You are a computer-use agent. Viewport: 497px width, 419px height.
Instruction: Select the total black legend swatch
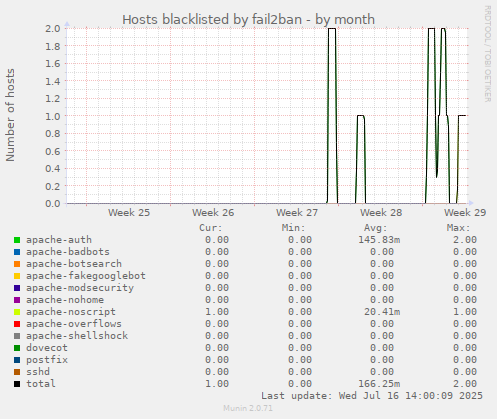coord(17,384)
